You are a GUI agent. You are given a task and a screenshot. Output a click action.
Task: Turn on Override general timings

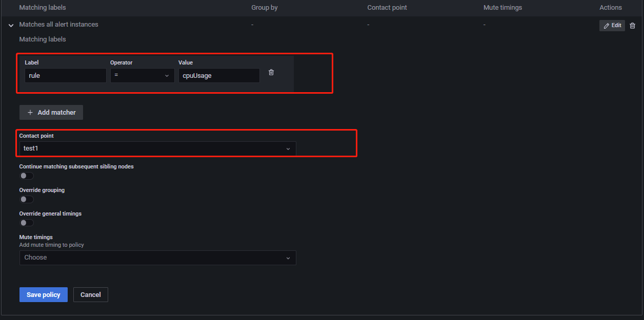pos(27,223)
